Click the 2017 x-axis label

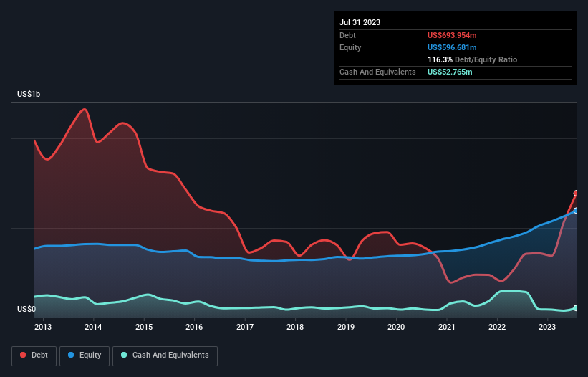[245, 327]
